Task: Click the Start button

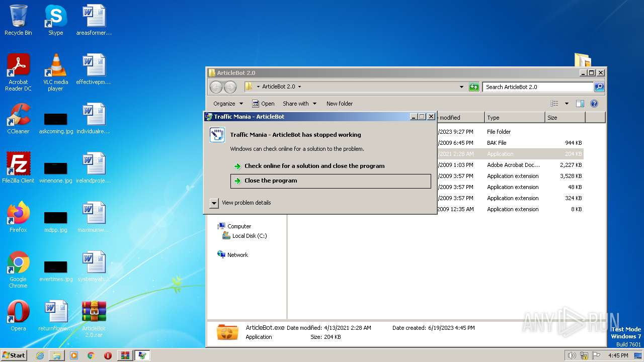Action: coord(14,355)
